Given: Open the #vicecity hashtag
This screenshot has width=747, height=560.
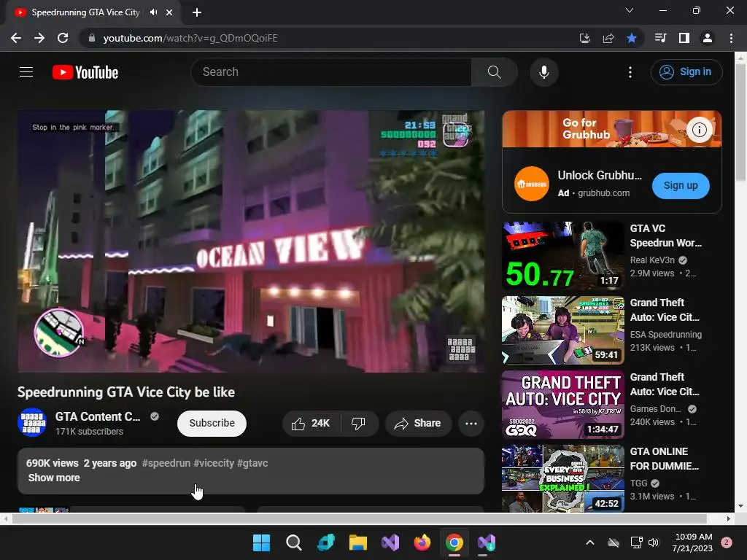Looking at the screenshot, I should (214, 463).
